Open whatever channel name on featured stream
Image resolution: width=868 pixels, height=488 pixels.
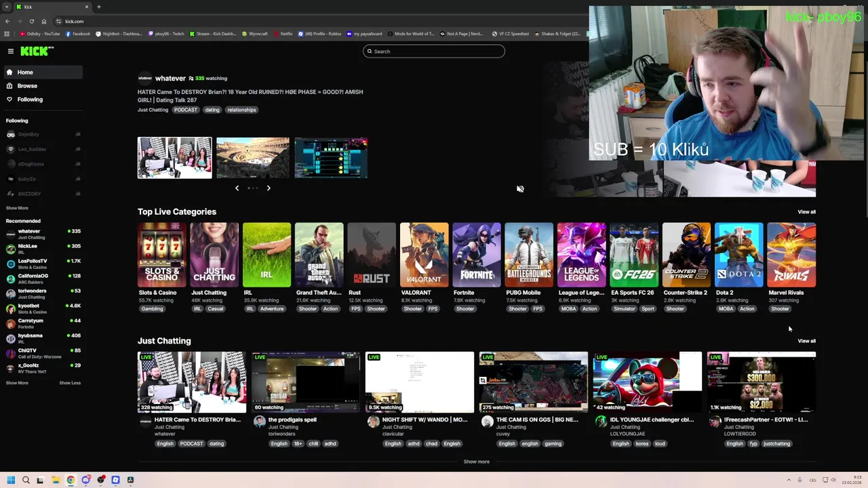click(170, 78)
